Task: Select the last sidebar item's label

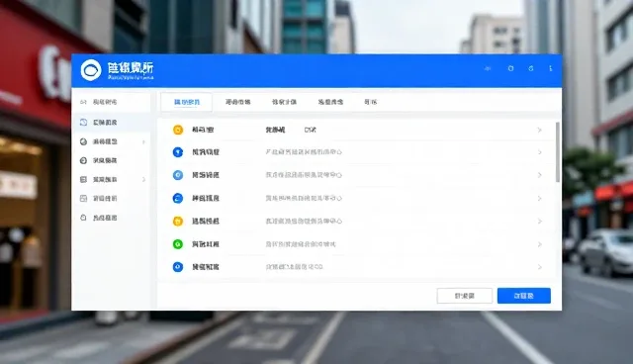Action: 105,218
